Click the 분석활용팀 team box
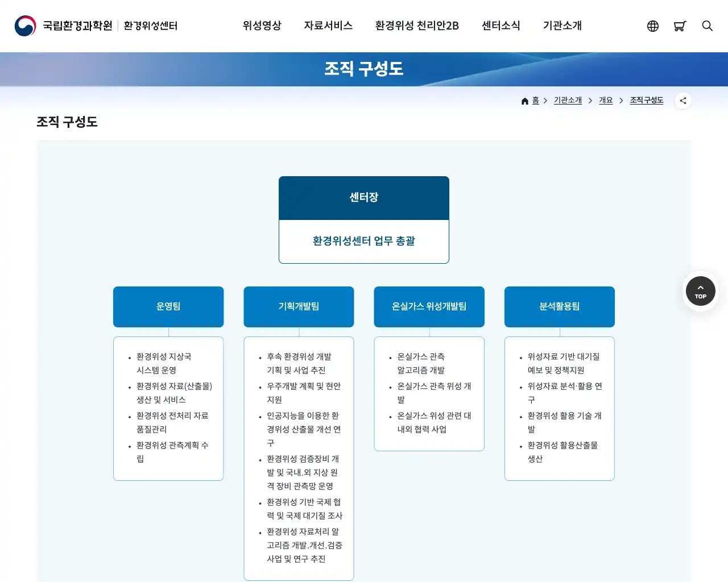The height and width of the screenshot is (582, 728). 560,307
